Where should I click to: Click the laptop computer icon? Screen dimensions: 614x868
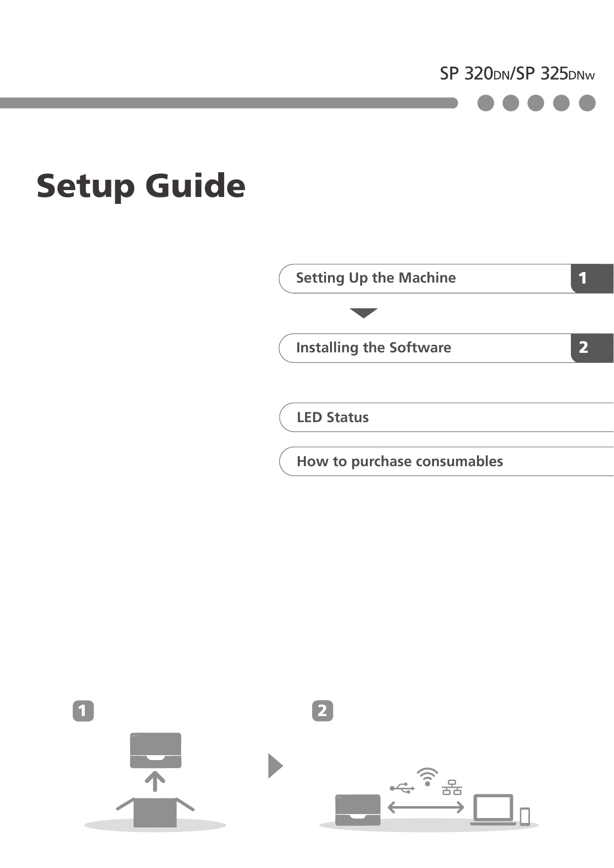pos(493,810)
